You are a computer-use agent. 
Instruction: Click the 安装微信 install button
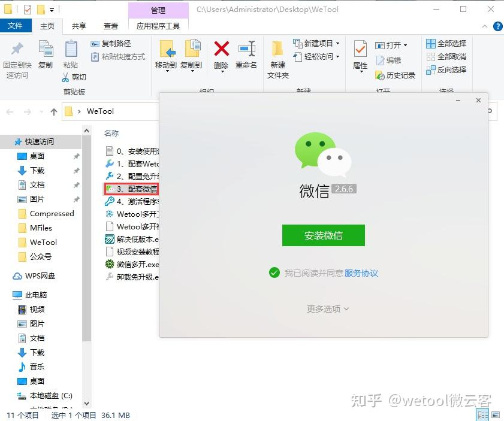coord(323,235)
